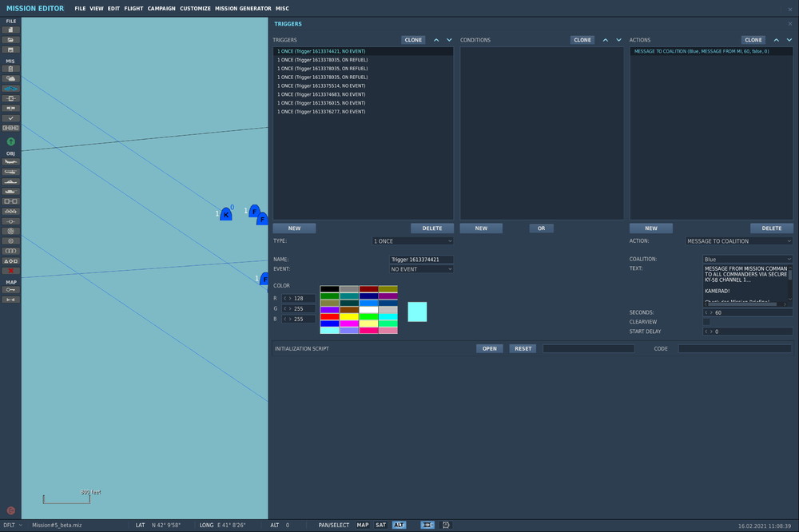Screen dimensions: 799x532
Task: Click the highlighted triggers icon in sidebar
Action: click(x=10, y=89)
